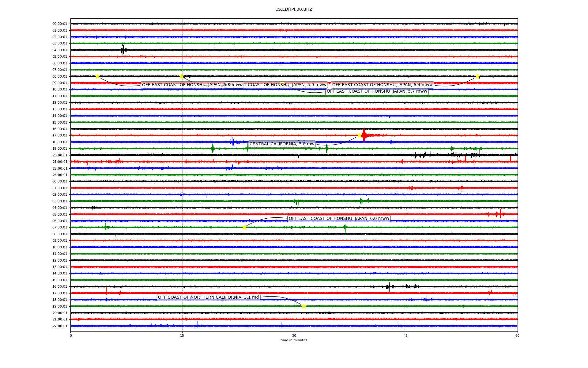Click the yellow star for Honshu 6.0 mww event

tap(244, 227)
